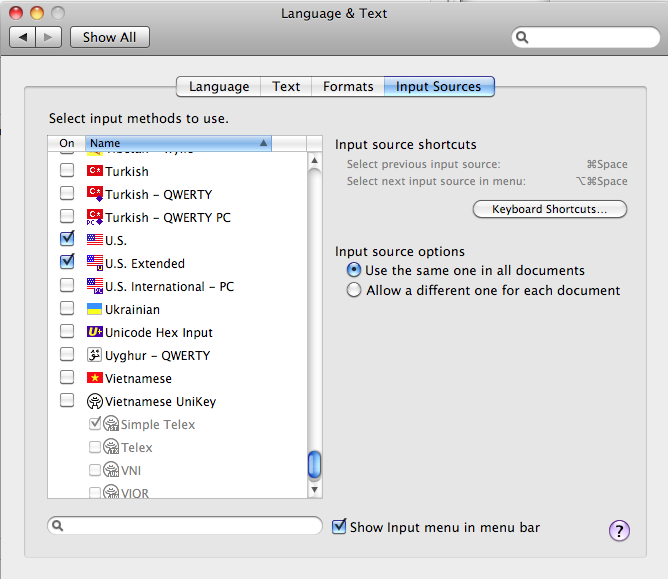Viewport: 668px width, 579px height.
Task: Click the Show All button
Action: [109, 37]
